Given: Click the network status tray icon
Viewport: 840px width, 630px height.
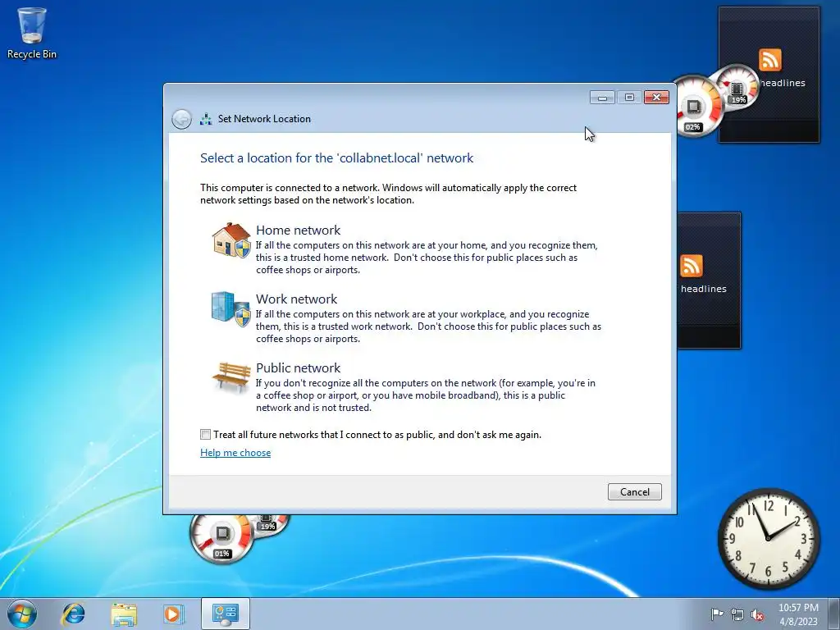Looking at the screenshot, I should [x=737, y=614].
